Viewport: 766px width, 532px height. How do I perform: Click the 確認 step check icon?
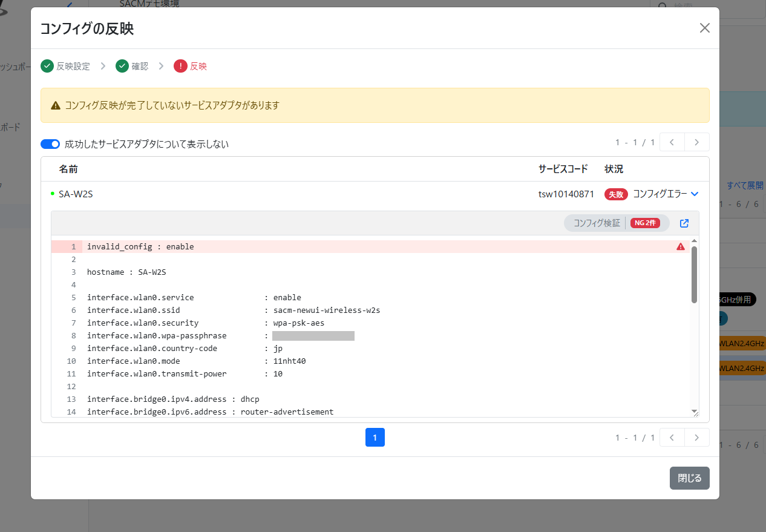122,66
